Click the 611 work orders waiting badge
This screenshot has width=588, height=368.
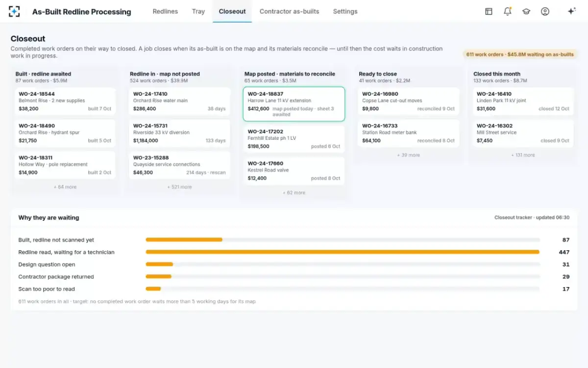(520, 54)
